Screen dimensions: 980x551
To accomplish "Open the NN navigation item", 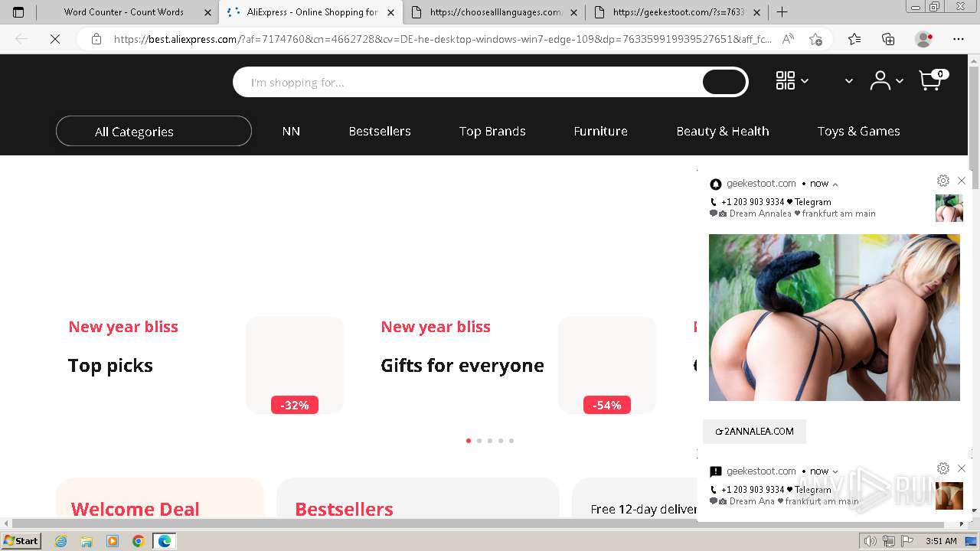I will click(x=291, y=131).
